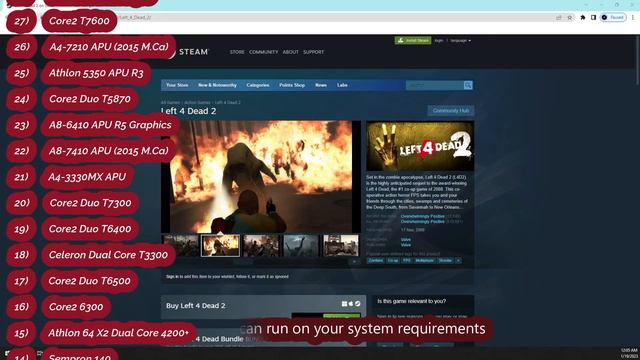Open the News tab
Image resolution: width=640 pixels, height=360 pixels.
pyautogui.click(x=321, y=85)
